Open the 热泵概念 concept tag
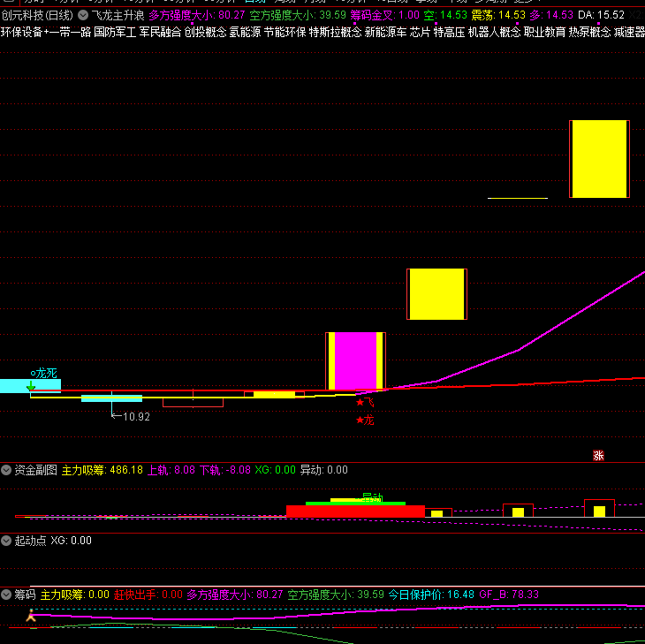Screen dimensions: 645x644 coord(589,32)
